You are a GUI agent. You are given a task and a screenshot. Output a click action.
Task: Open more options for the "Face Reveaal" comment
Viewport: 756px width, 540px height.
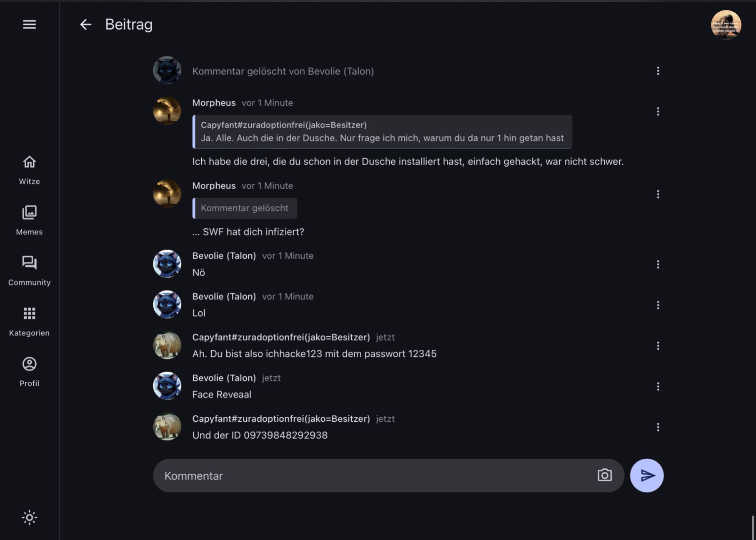pyautogui.click(x=658, y=386)
